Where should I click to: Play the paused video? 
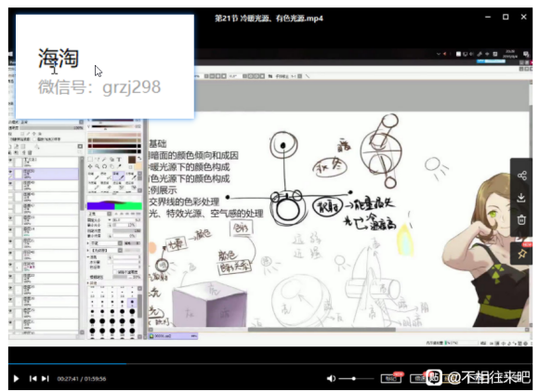16,378
